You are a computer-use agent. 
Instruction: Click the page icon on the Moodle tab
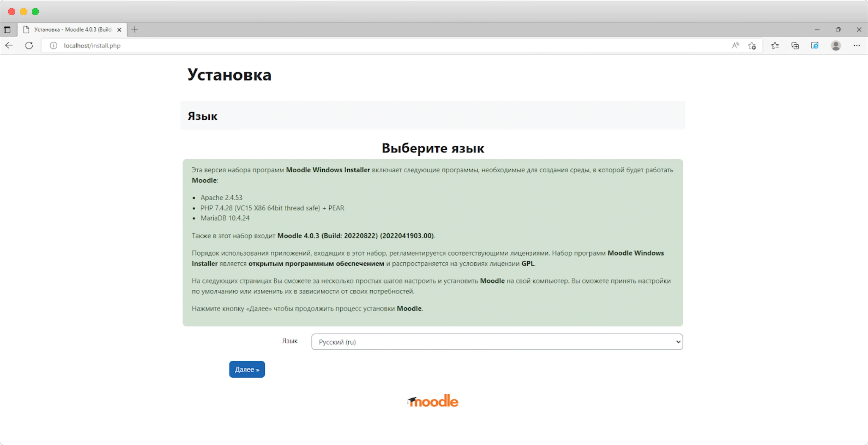point(27,29)
